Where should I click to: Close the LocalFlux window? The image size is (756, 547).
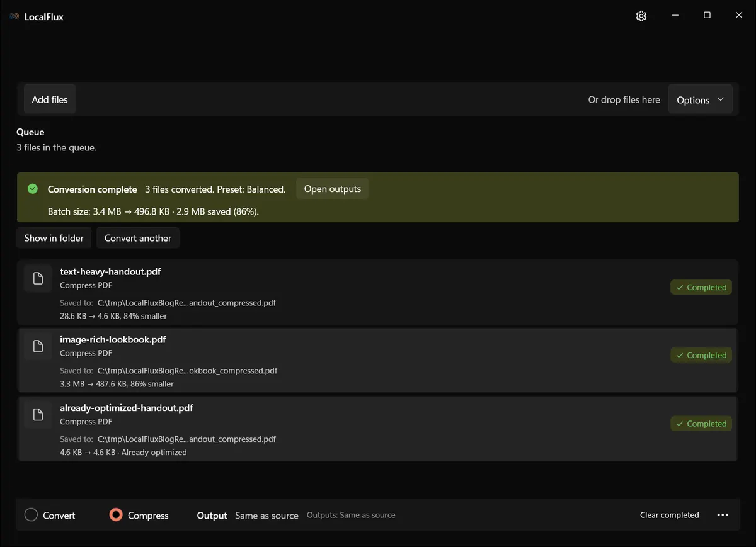coord(739,16)
